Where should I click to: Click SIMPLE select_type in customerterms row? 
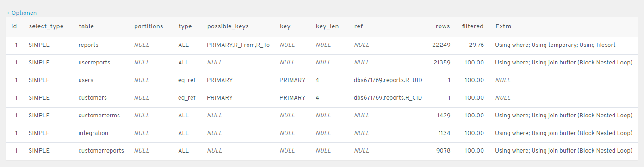tap(39, 116)
